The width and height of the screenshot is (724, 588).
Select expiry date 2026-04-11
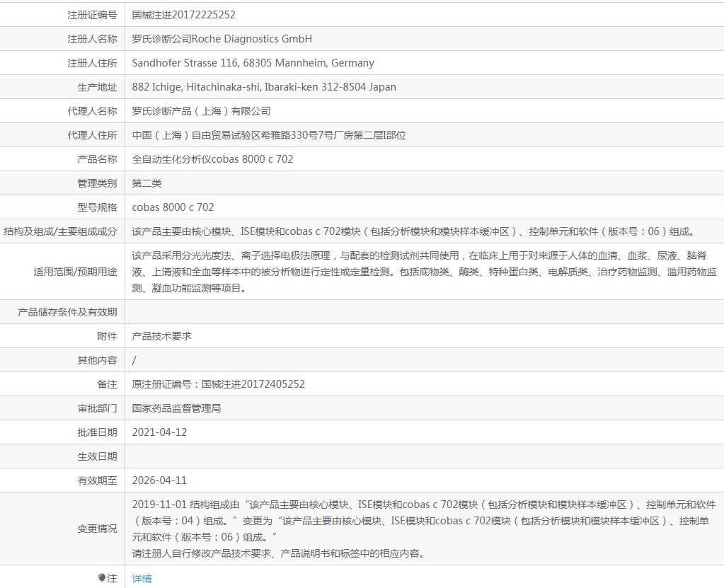159,480
